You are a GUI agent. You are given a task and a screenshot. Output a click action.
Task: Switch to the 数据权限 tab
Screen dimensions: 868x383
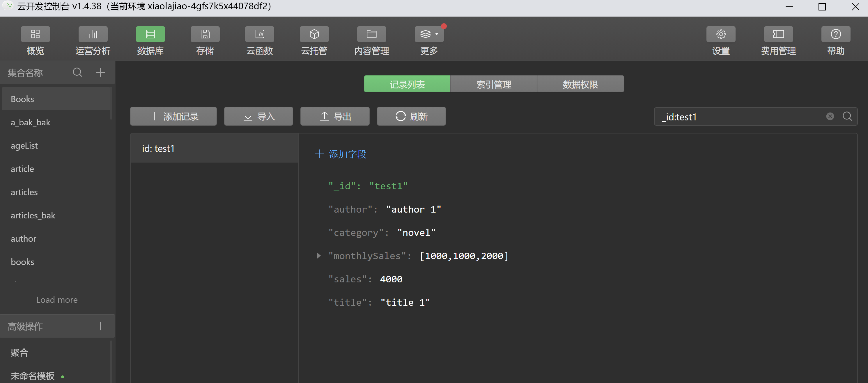tap(580, 84)
